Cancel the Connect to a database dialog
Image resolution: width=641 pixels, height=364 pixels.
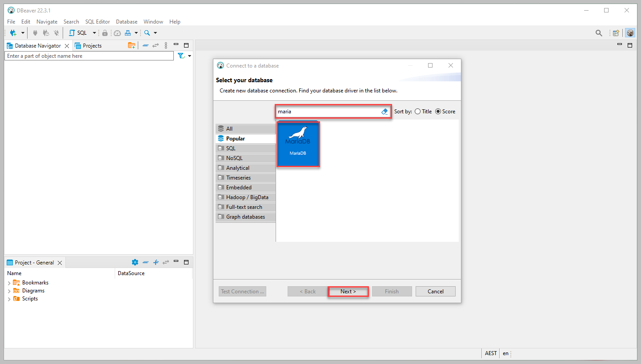coord(436,292)
